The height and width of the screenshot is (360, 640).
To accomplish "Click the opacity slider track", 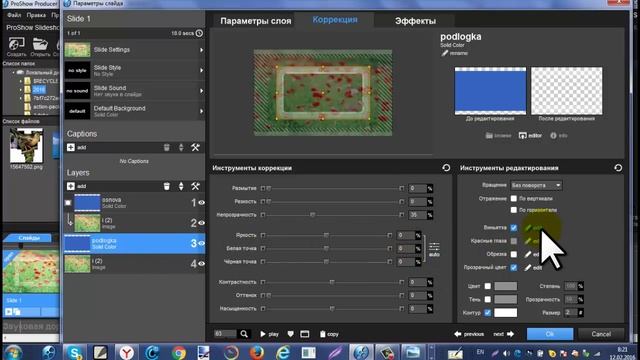I will (x=332, y=215).
